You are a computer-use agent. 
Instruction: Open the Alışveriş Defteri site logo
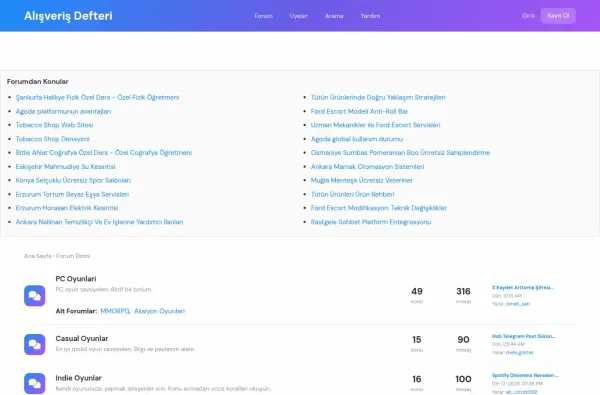coord(68,16)
